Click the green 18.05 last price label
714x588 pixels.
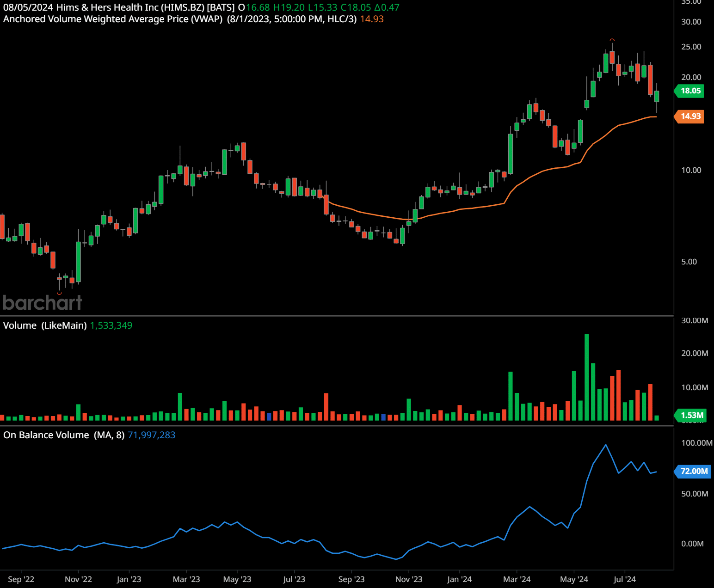pos(690,91)
